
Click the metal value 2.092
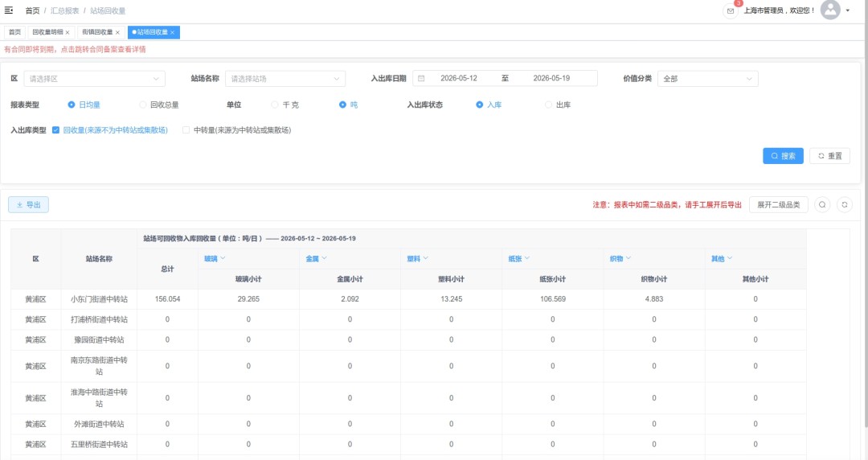[350, 299]
